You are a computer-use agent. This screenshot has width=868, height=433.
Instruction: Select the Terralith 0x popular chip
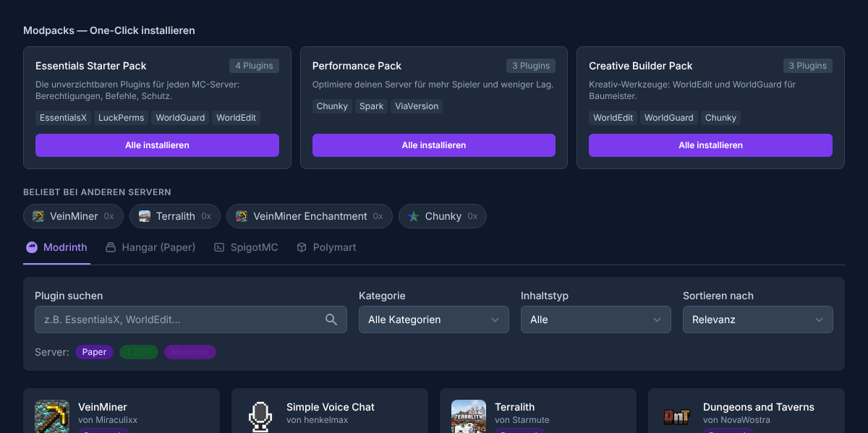point(175,216)
